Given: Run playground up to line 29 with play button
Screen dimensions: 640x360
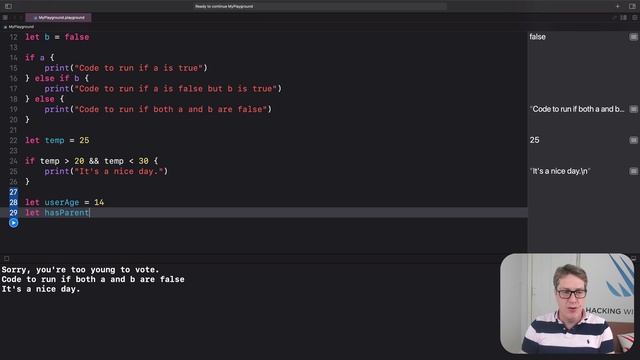Looking at the screenshot, I should point(13,223).
